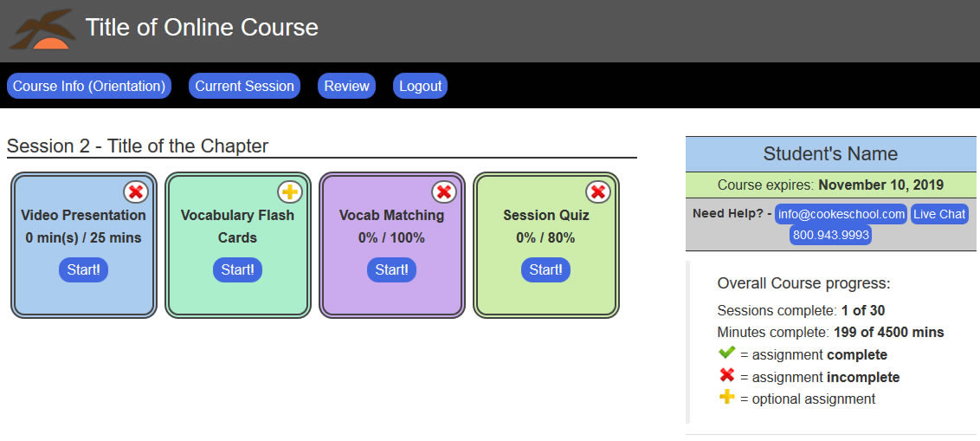The width and height of the screenshot is (980, 441).
Task: Open Course Info (Orientation) page
Action: pyautogui.click(x=89, y=86)
